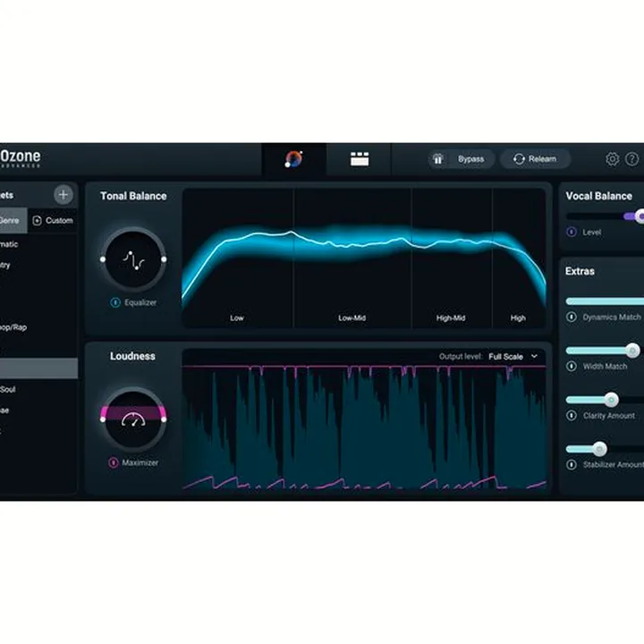The image size is (644, 644).
Task: Click the High-Mid band in tonal graph
Action: [452, 258]
